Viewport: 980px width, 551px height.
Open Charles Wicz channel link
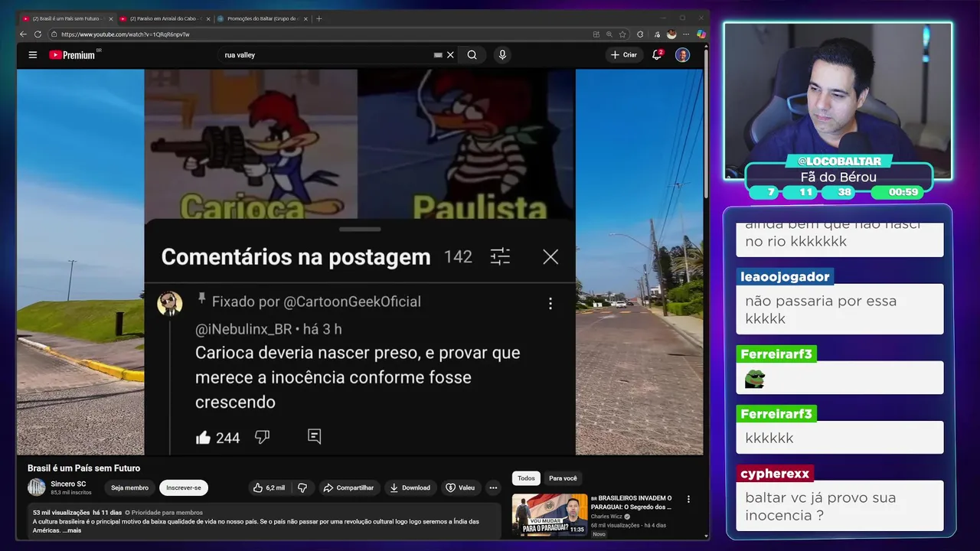point(607,517)
